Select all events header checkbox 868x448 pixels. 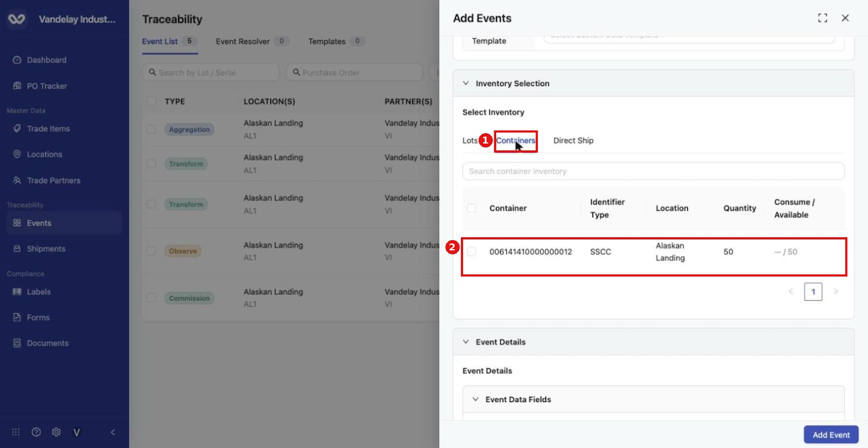click(x=151, y=101)
